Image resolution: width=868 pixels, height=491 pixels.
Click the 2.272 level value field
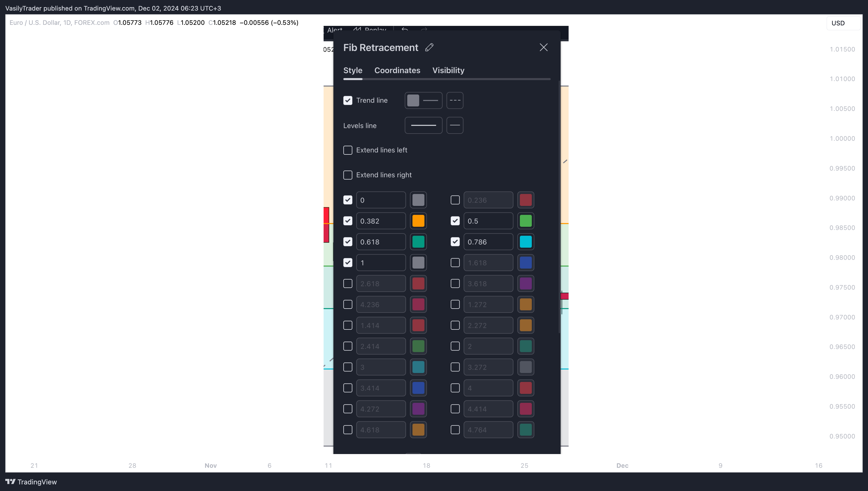488,325
